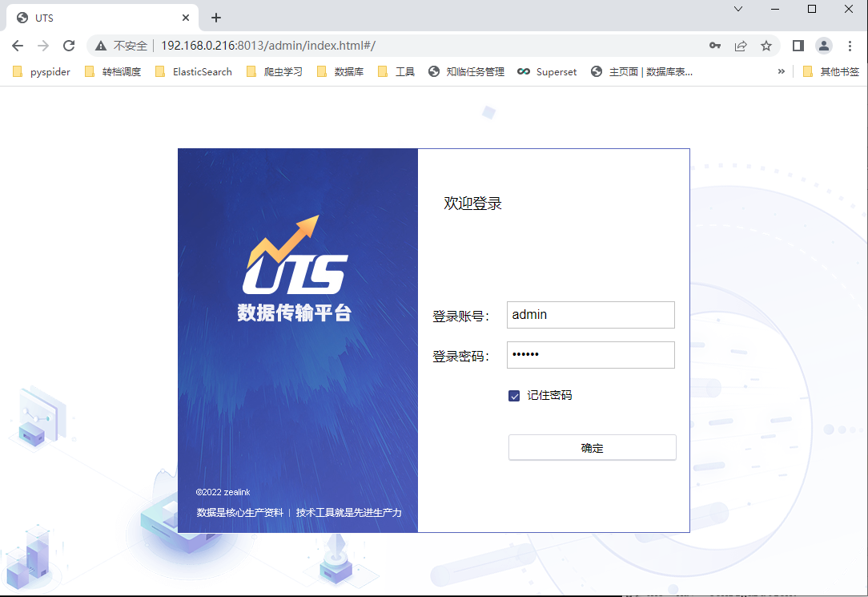The image size is (868, 597).
Task: Click the browser back arrow
Action: 18,46
